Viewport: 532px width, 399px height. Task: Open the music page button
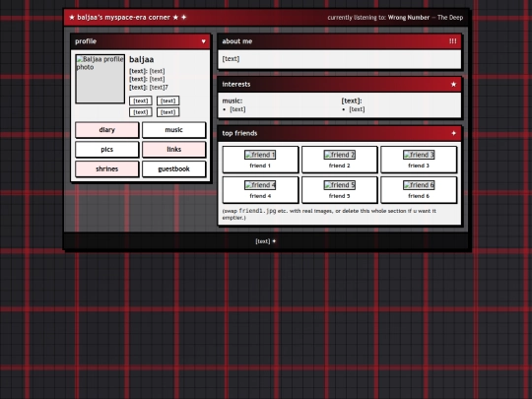(173, 130)
